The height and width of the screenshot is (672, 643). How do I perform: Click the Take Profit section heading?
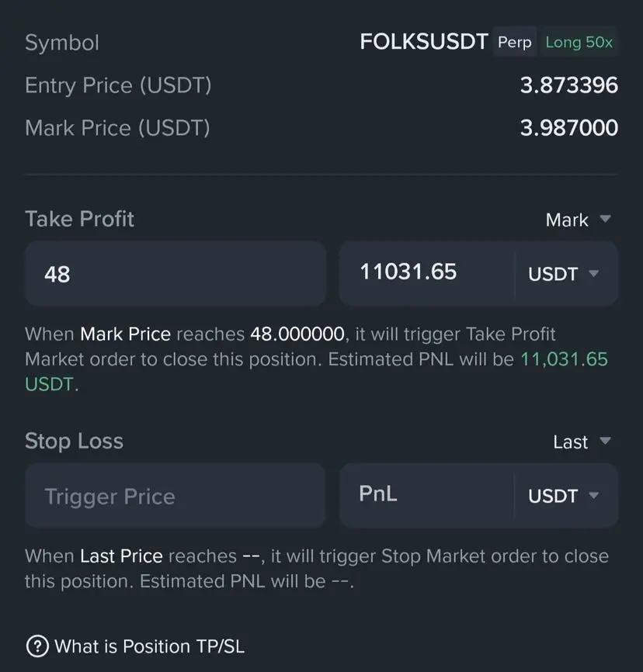pyautogui.click(x=80, y=219)
